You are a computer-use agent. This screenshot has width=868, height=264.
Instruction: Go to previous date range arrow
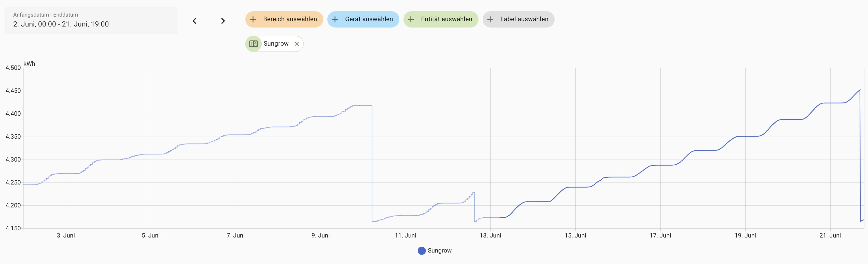(x=194, y=21)
